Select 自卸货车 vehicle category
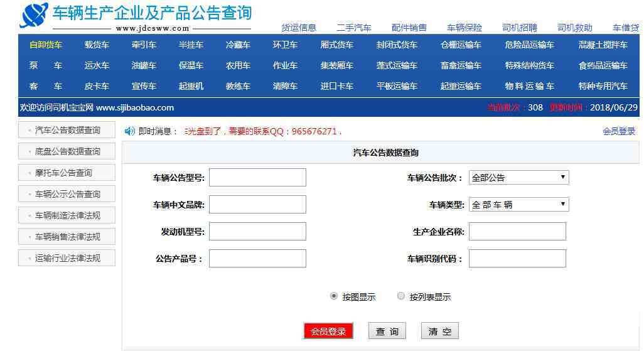This screenshot has width=644, height=351. [46, 45]
